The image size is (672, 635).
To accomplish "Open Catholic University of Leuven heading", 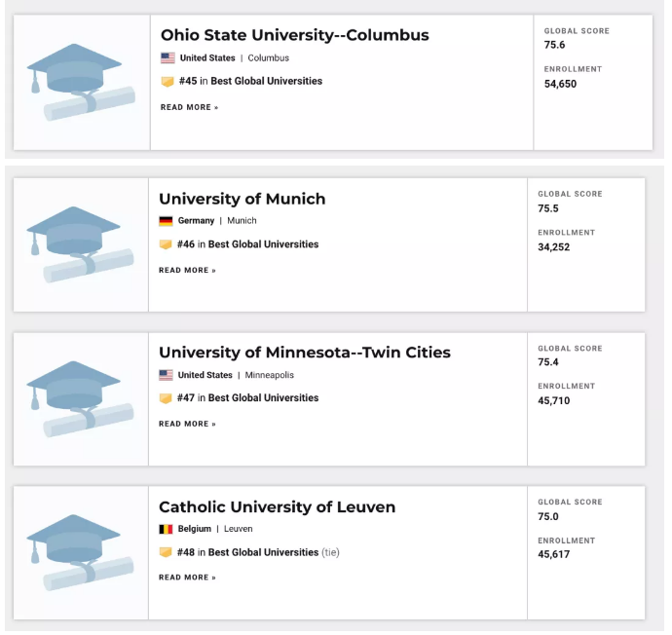I will pos(277,507).
